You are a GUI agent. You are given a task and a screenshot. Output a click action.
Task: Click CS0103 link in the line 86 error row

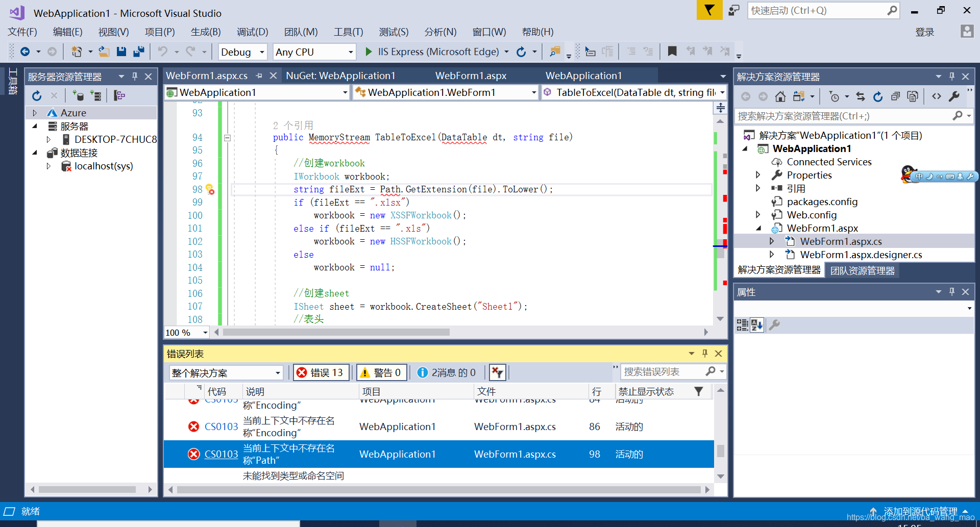221,426
